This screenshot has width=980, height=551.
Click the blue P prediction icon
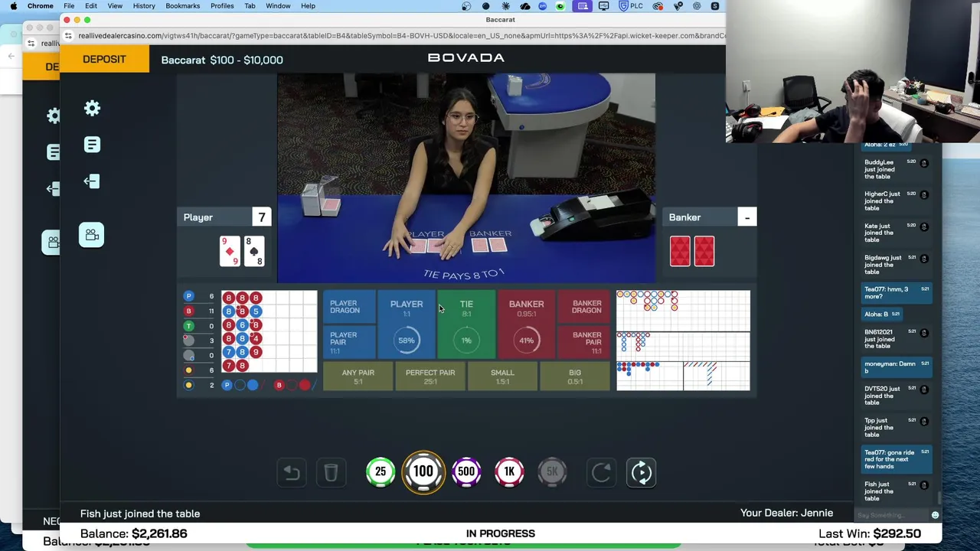click(x=227, y=385)
